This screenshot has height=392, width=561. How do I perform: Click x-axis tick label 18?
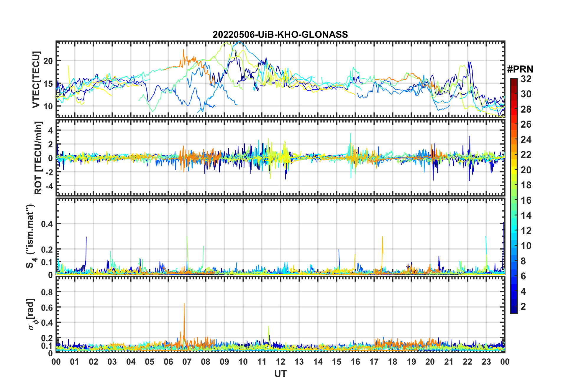pyautogui.click(x=393, y=362)
